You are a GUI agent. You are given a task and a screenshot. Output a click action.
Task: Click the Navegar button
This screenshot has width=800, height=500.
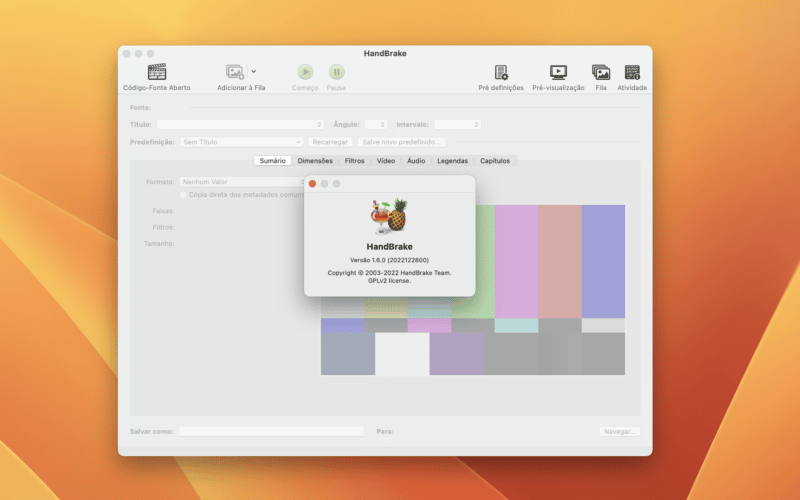tap(619, 432)
